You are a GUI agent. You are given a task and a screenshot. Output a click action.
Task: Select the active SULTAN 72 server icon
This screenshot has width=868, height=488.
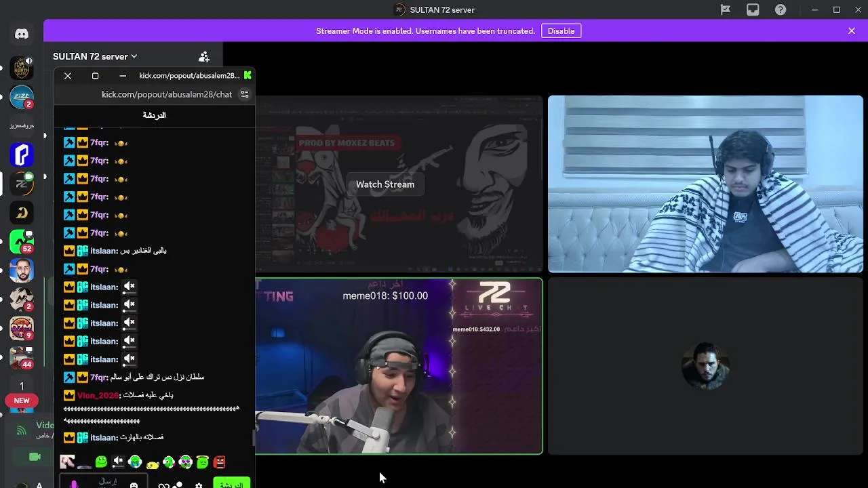[22, 184]
